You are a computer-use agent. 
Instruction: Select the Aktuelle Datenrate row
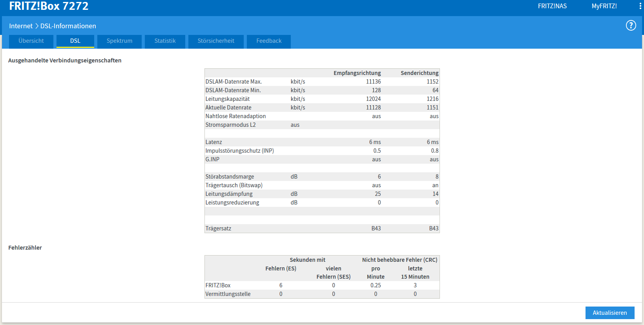pyautogui.click(x=322, y=108)
